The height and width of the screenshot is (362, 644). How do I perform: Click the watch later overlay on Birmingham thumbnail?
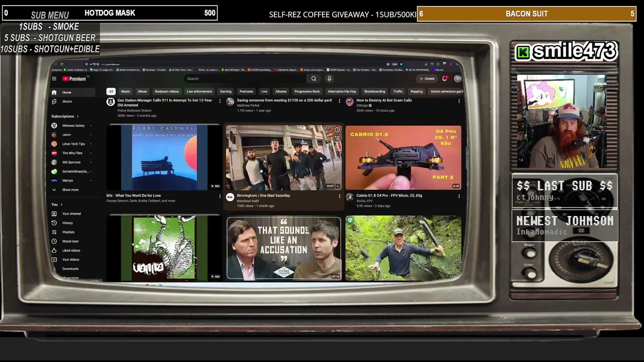pyautogui.click(x=337, y=130)
